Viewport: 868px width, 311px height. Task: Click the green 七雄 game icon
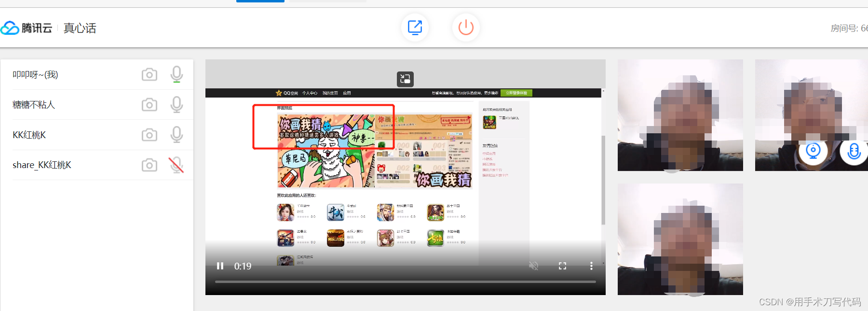pyautogui.click(x=435, y=238)
